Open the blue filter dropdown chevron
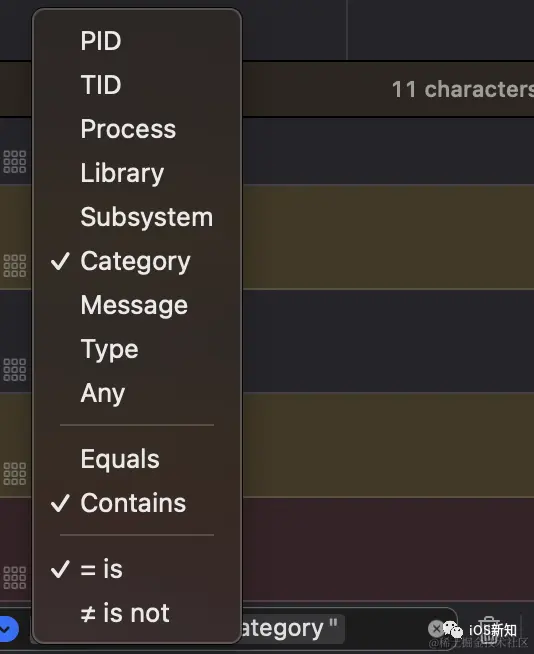The width and height of the screenshot is (534, 654). pos(8,629)
